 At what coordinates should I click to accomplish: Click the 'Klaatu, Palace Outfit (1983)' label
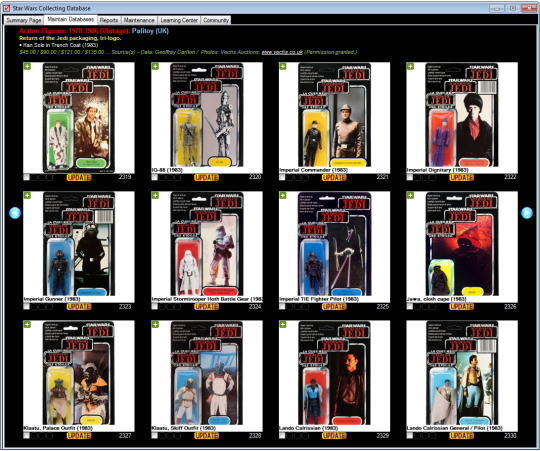[58, 428]
